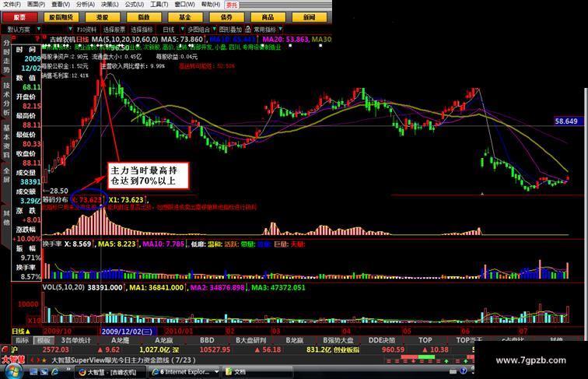588x379 pixels.
Task: Select the BBD indicator tab
Action: tap(207, 340)
